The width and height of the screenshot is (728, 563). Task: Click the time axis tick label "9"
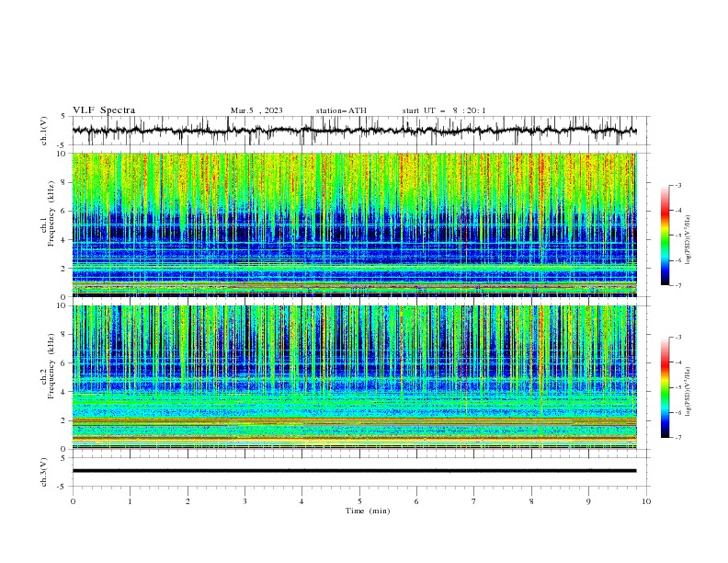coord(588,501)
